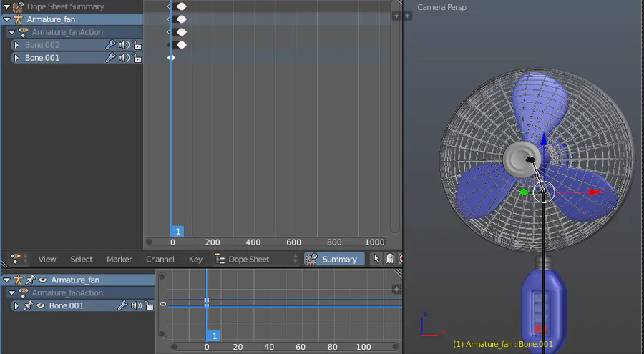
Task: Click the plus region toggle in graph editor
Action: (x=396, y=289)
